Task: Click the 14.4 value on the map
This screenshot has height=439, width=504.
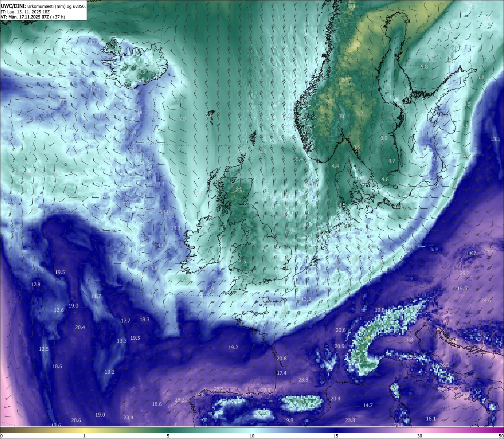Action: tap(159, 183)
